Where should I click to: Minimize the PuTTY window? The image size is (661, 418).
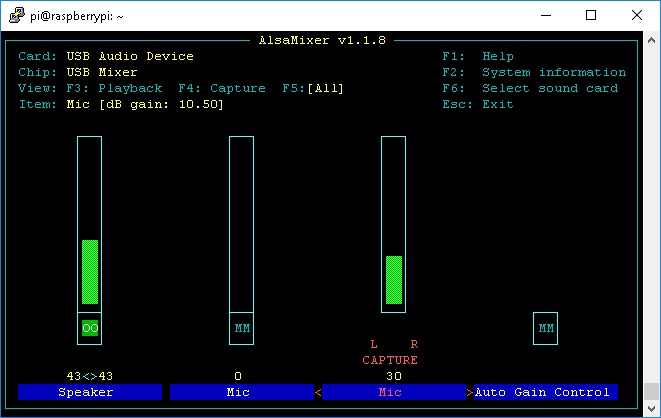(x=546, y=16)
